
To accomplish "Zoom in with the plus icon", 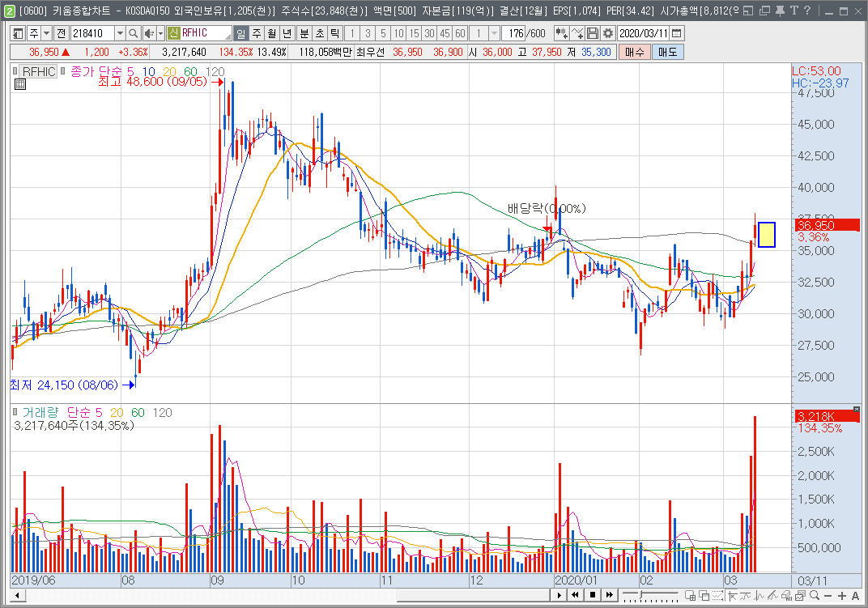I will [x=842, y=596].
